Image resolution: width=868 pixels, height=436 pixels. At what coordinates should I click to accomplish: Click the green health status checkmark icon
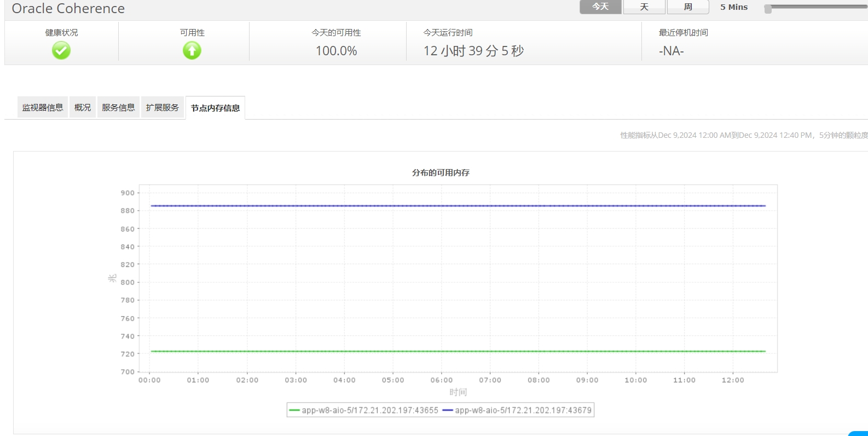click(x=61, y=51)
